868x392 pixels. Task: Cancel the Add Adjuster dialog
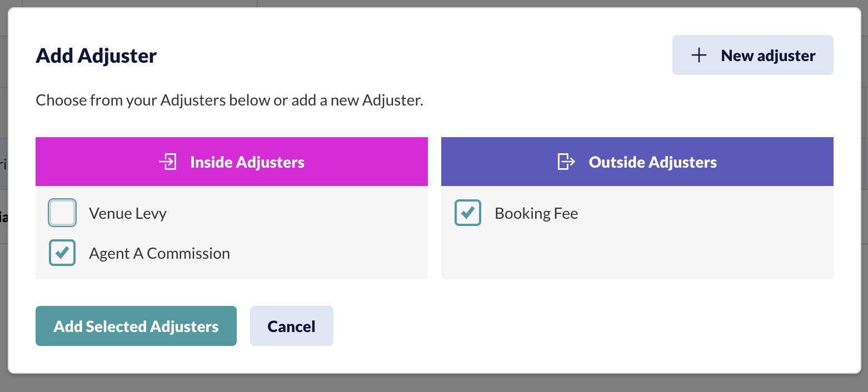click(x=292, y=326)
